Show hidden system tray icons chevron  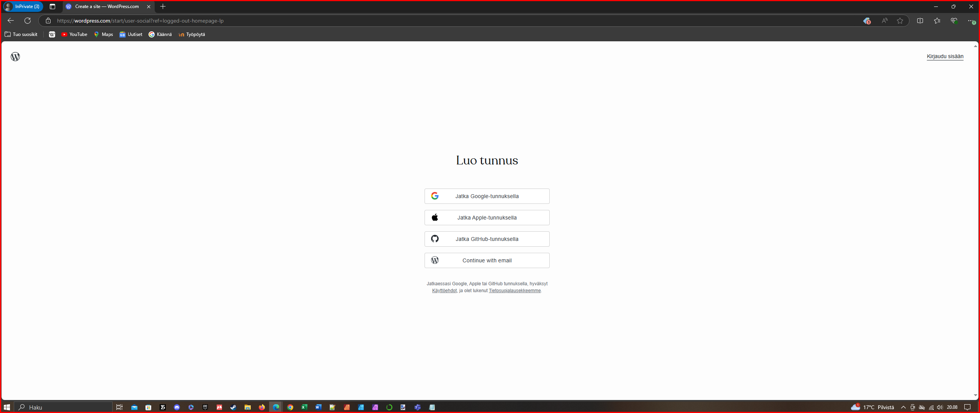pyautogui.click(x=903, y=407)
